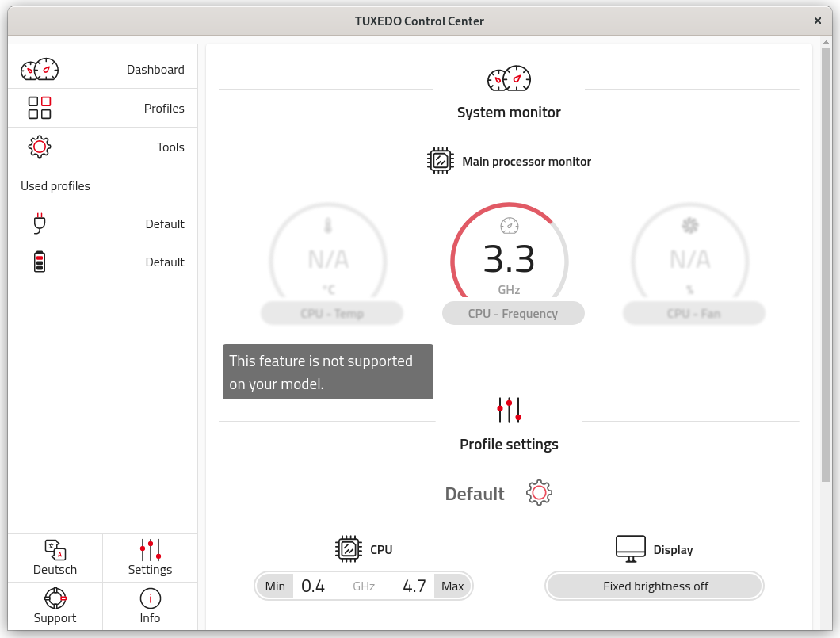840x638 pixels.
Task: Click the 4.7 max frequency value field
Action: click(x=414, y=586)
